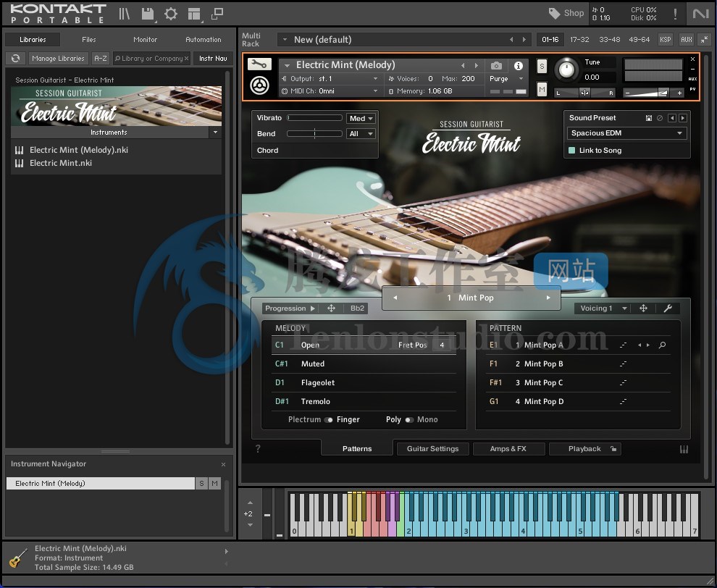Screen dimensions: 717x588
Task: Open the voicing wrench settings icon
Action: (x=668, y=308)
